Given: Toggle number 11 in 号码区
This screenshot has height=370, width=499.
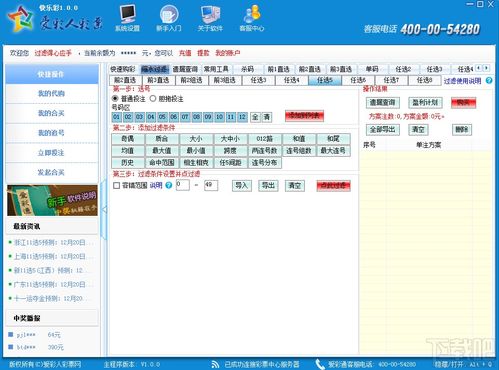Looking at the screenshot, I should coord(231,117).
